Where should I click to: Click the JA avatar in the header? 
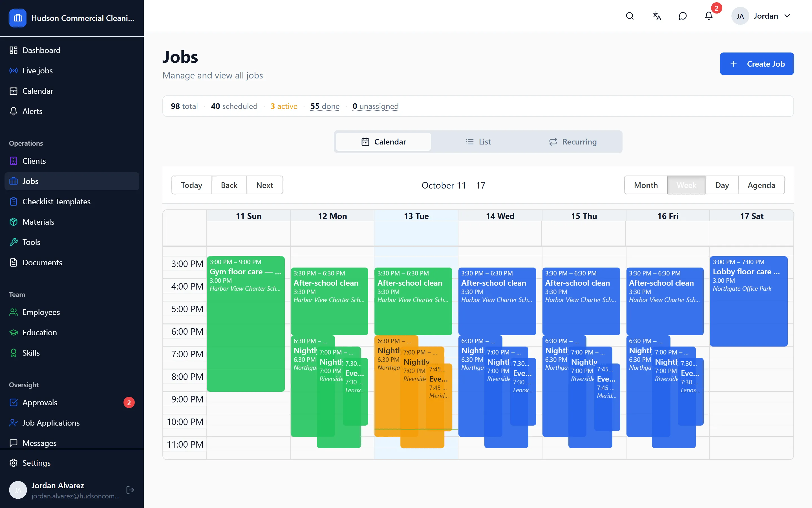(x=740, y=16)
